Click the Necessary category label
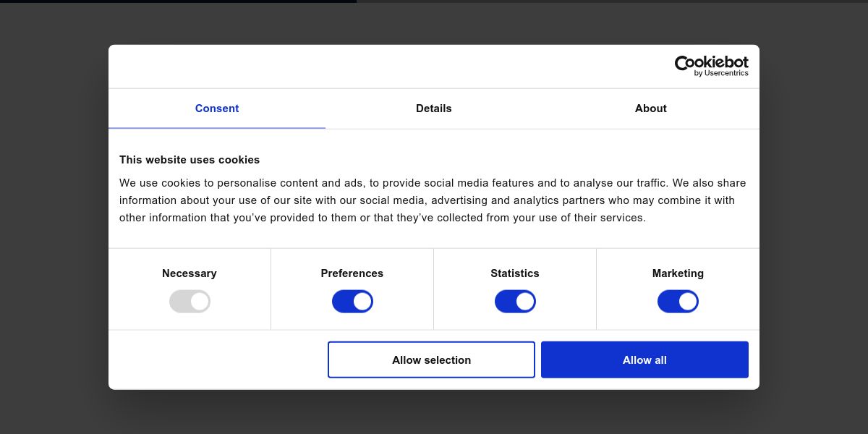The width and height of the screenshot is (868, 434). (x=190, y=273)
